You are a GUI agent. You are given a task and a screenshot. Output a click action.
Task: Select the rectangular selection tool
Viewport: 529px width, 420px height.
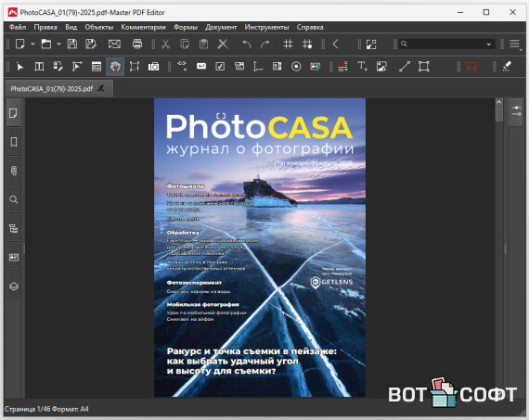tap(135, 67)
